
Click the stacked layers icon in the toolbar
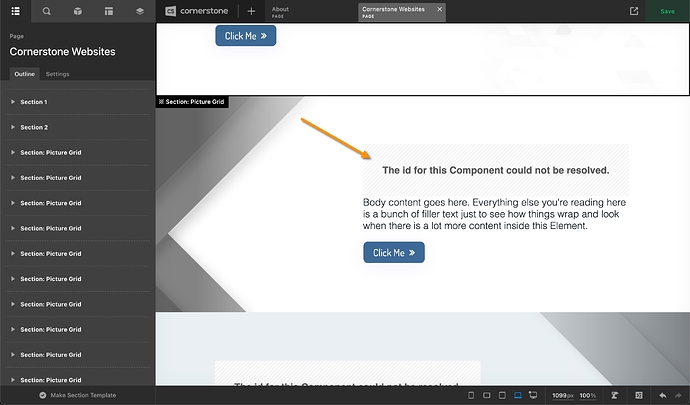139,11
